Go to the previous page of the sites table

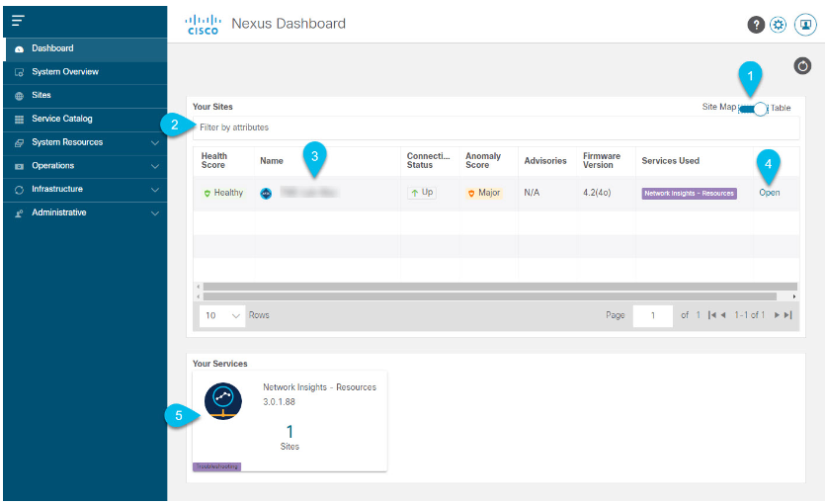[723, 315]
